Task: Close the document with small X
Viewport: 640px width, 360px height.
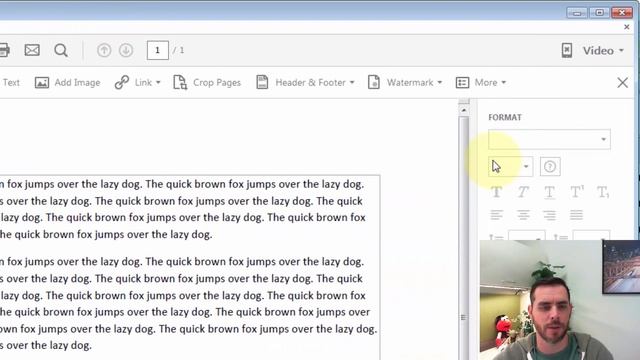Action: (627, 27)
